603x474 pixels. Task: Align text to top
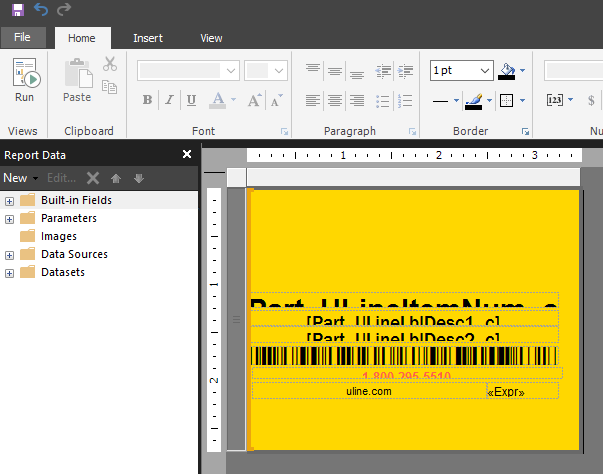point(313,71)
